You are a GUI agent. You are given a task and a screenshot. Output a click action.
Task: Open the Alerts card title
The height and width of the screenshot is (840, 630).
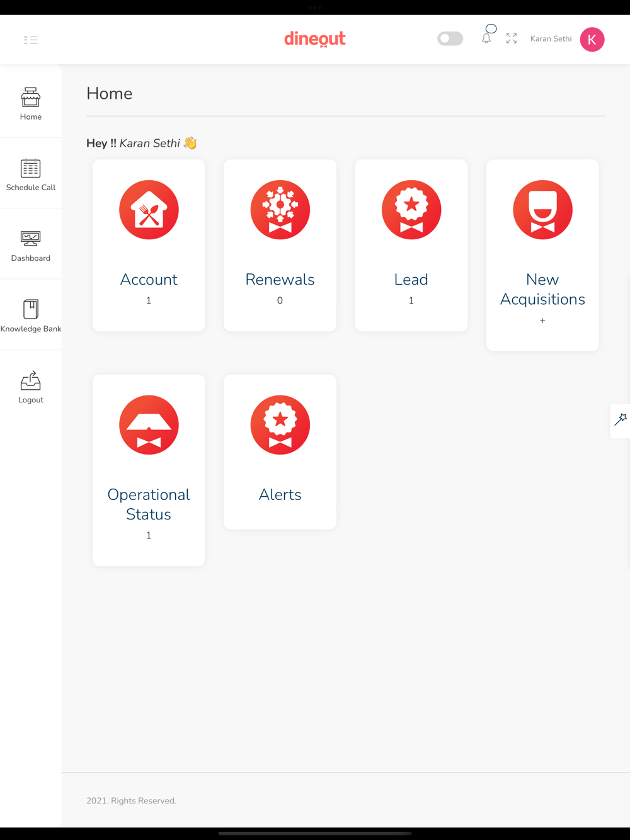(280, 495)
